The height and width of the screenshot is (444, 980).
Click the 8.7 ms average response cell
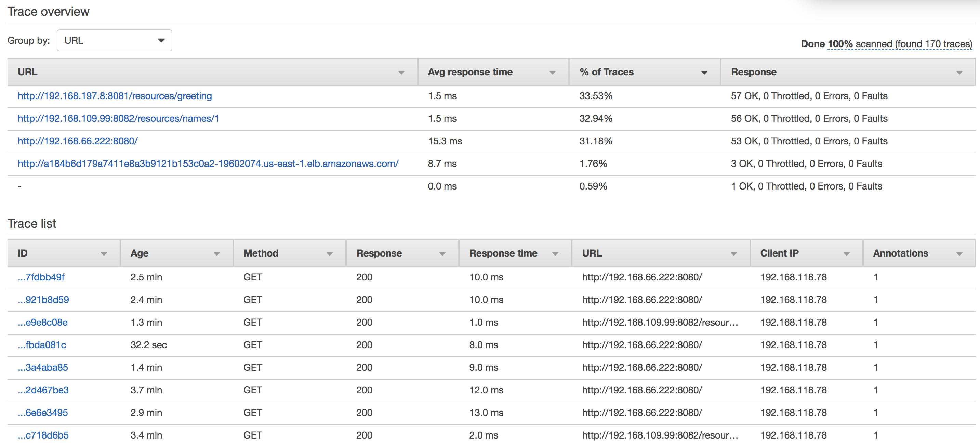point(442,164)
